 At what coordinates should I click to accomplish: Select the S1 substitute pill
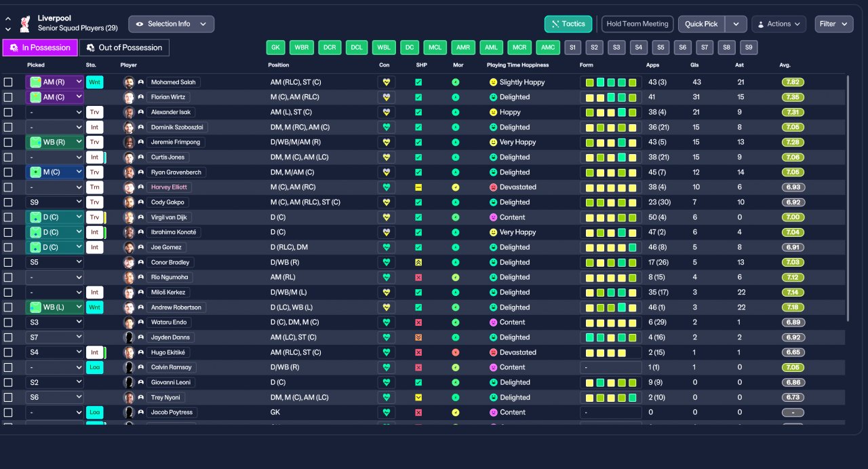click(x=573, y=48)
